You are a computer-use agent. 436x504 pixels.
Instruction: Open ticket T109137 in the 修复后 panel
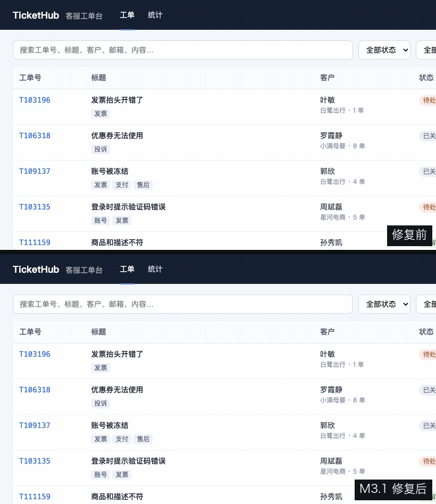coord(35,425)
